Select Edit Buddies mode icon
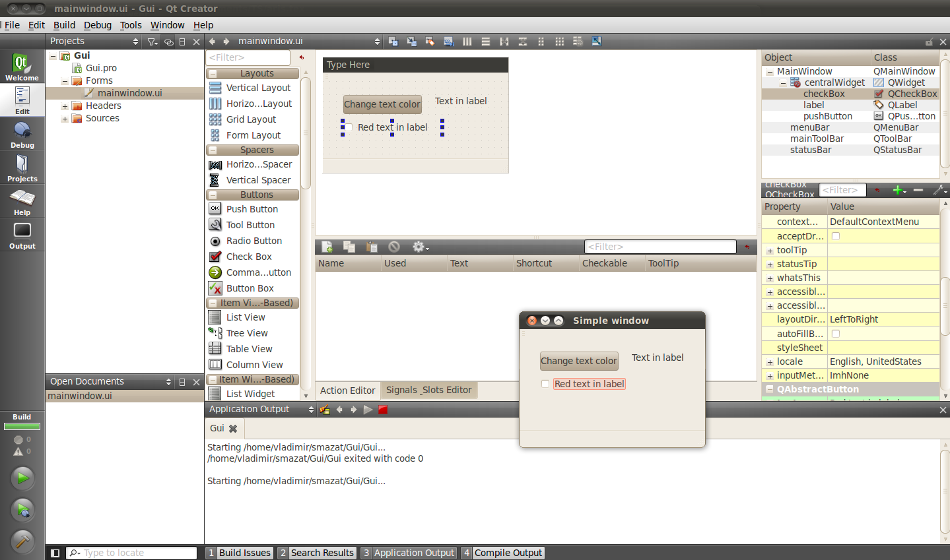 tap(430, 41)
